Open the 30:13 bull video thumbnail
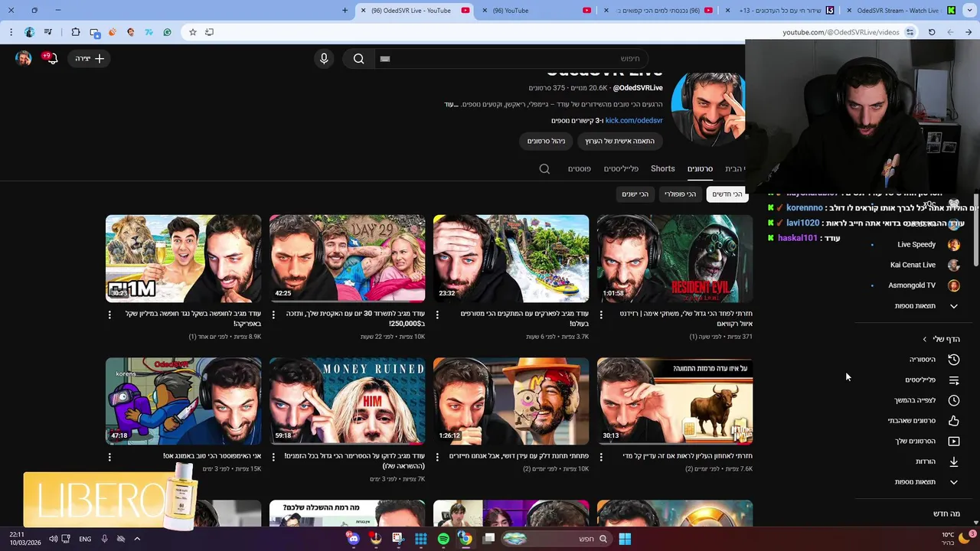The height and width of the screenshot is (551, 980). pos(675,401)
